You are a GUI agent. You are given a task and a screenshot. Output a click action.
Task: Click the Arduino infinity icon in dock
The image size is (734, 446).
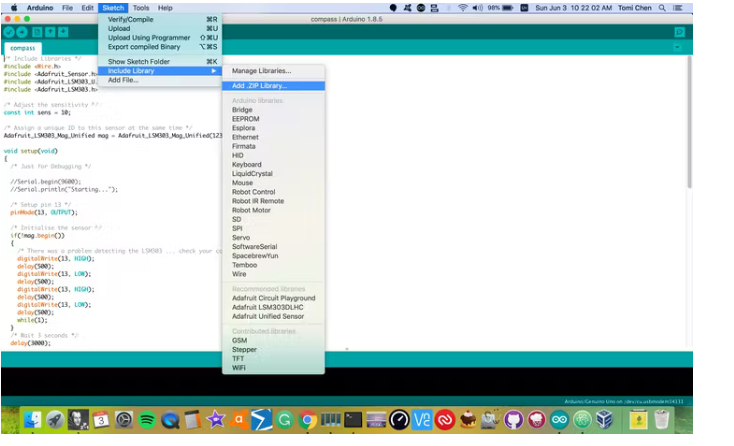coord(559,420)
